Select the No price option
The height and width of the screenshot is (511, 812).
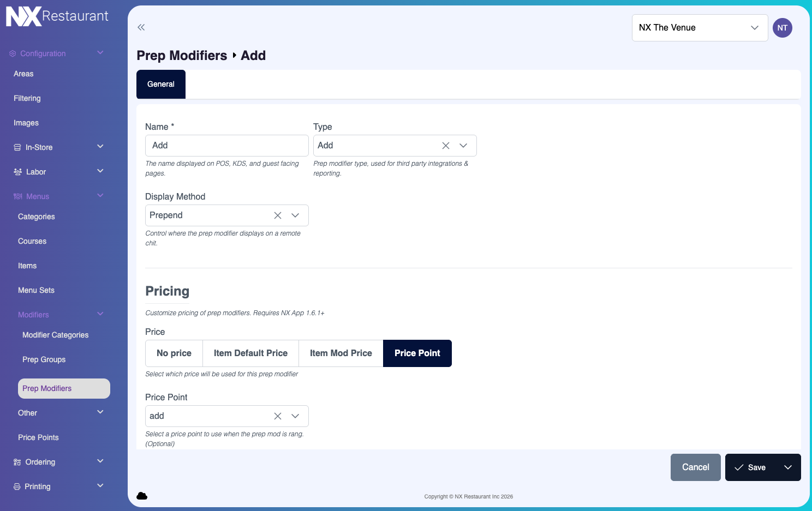(x=174, y=353)
